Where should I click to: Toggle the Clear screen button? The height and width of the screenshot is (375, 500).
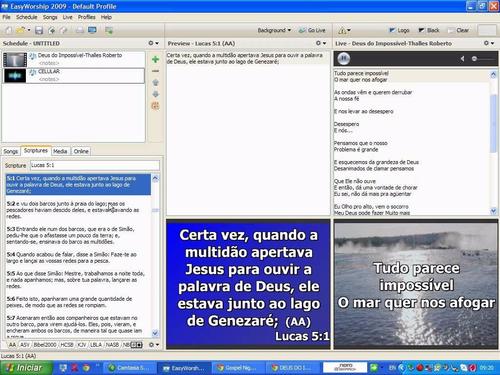458,30
